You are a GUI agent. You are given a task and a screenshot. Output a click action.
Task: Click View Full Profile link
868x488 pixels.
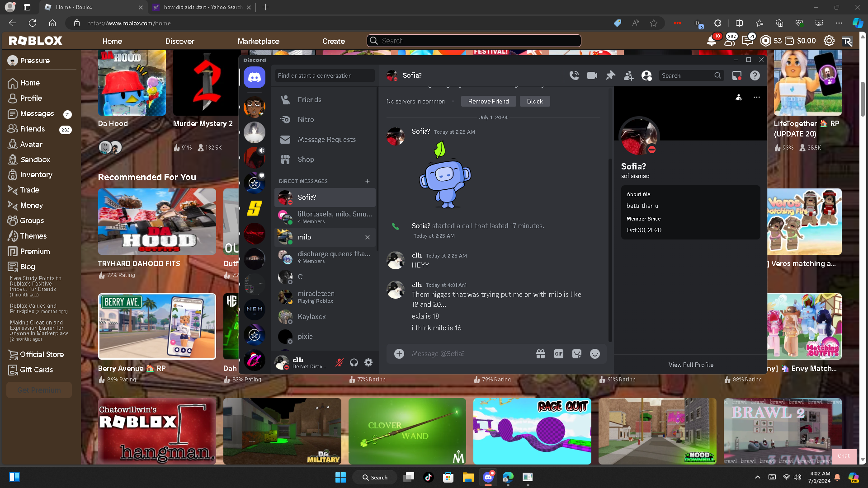tap(691, 365)
